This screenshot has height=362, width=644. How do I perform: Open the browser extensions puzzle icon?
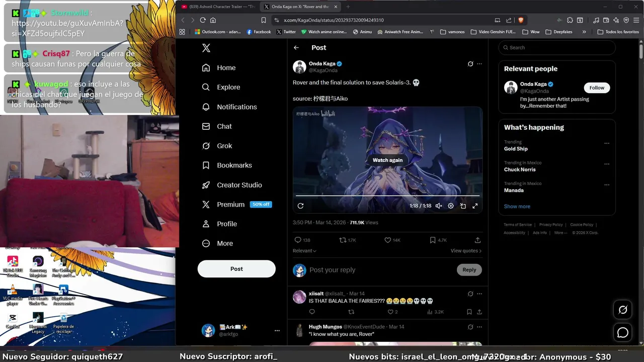click(570, 20)
